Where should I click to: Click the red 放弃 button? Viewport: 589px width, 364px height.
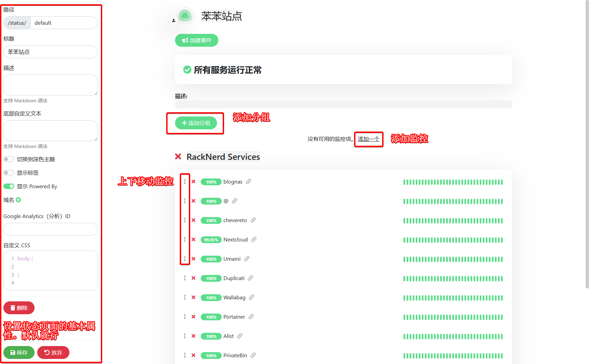(53, 352)
